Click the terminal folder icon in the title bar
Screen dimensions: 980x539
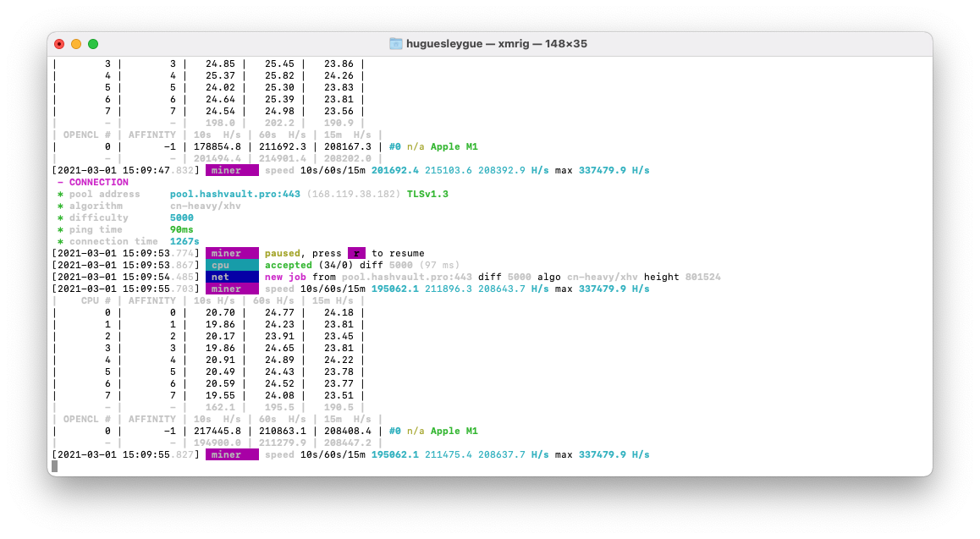point(394,43)
